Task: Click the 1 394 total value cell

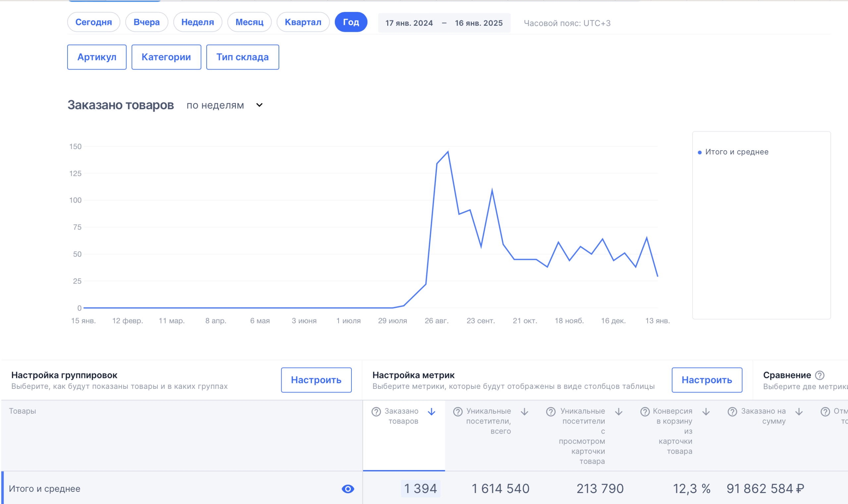Action: coord(420,489)
